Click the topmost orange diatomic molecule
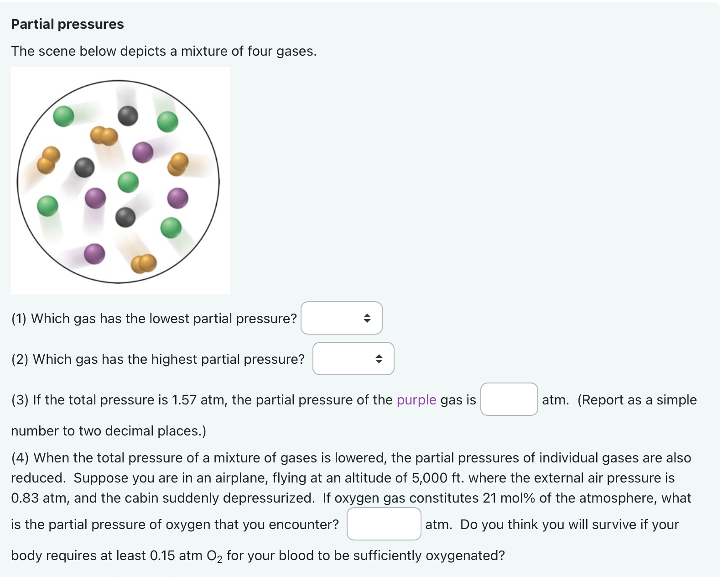The image size is (728, 577). [104, 136]
